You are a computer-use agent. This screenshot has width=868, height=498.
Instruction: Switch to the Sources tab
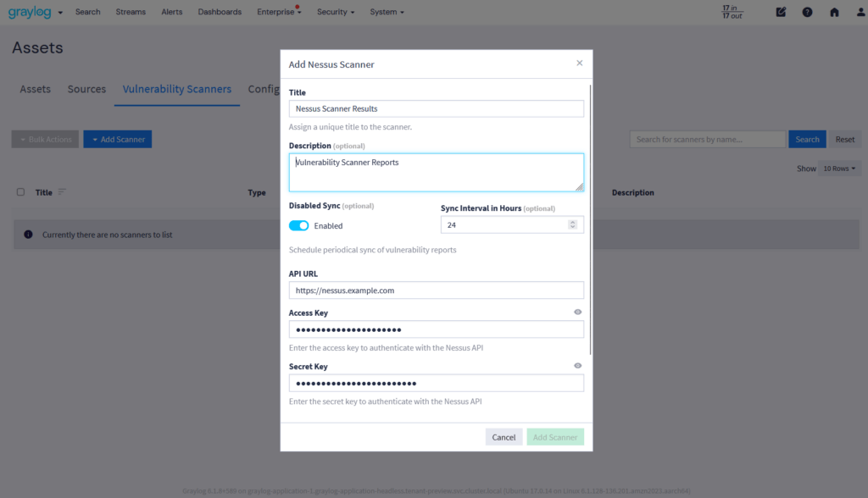tap(86, 89)
